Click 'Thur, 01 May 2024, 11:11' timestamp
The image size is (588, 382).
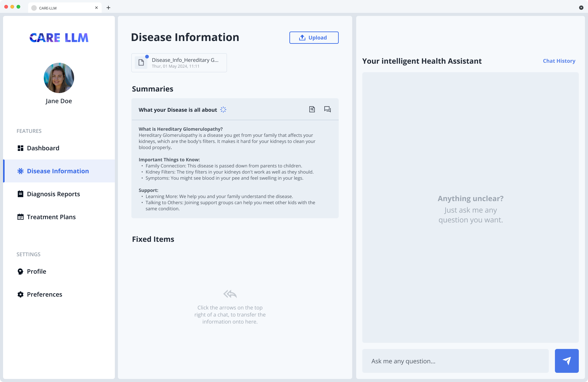[x=175, y=66]
